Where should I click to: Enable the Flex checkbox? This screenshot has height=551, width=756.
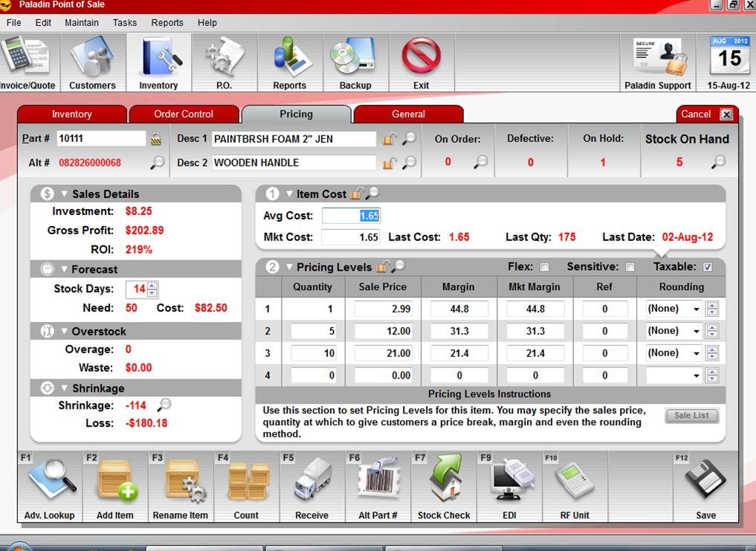pos(544,267)
